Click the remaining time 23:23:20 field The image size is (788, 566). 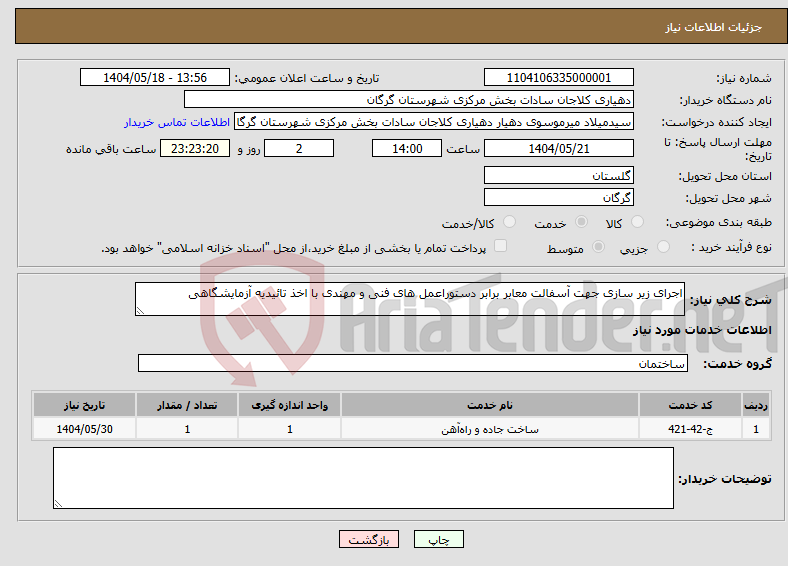click(195, 148)
